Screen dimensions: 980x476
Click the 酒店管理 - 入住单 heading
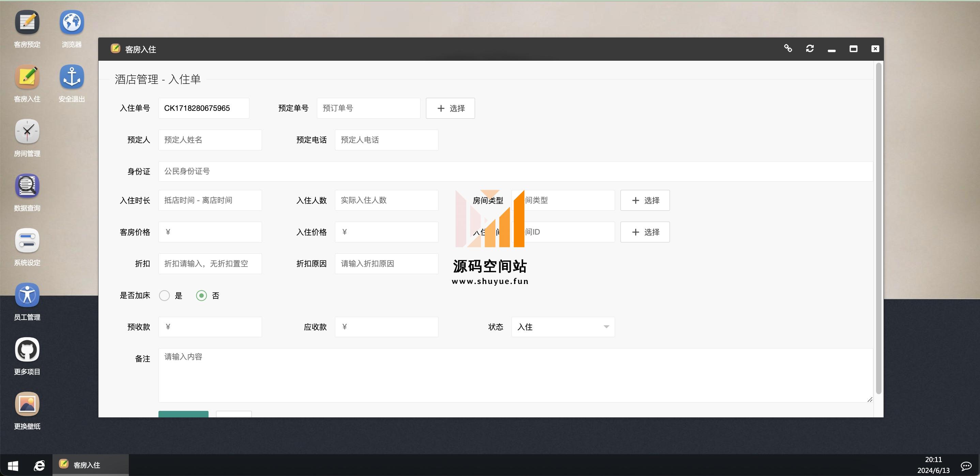click(157, 79)
